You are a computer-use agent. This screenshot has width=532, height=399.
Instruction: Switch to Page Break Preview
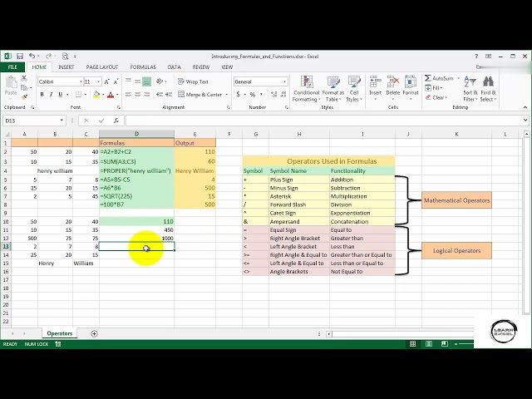[x=445, y=344]
